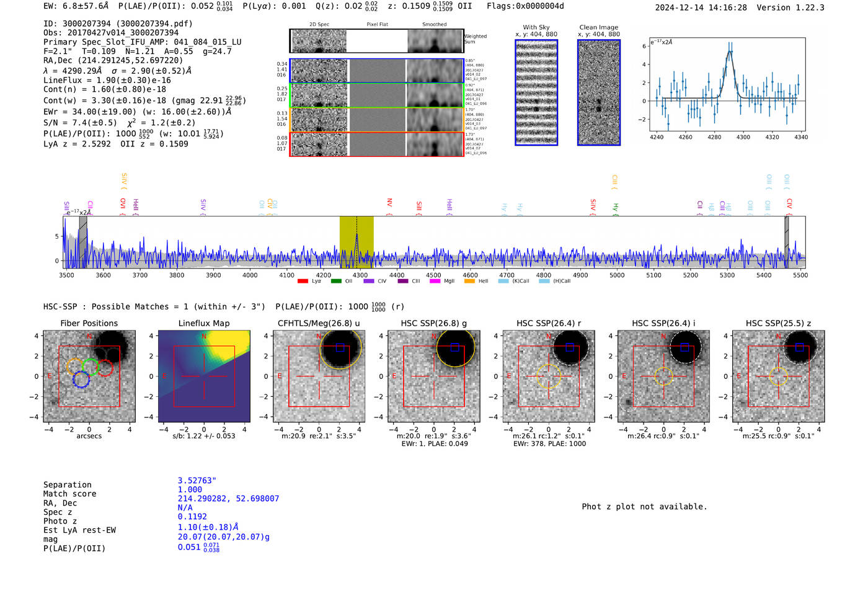This screenshot has width=868, height=591.
Task: Click the red Lyα legend swatch
Action: [303, 282]
